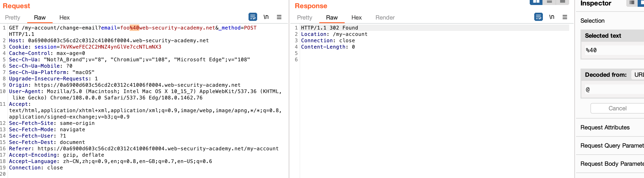Toggle the \n non-printable characters in Response pane
The width and height of the screenshot is (644, 178).
click(x=551, y=17)
